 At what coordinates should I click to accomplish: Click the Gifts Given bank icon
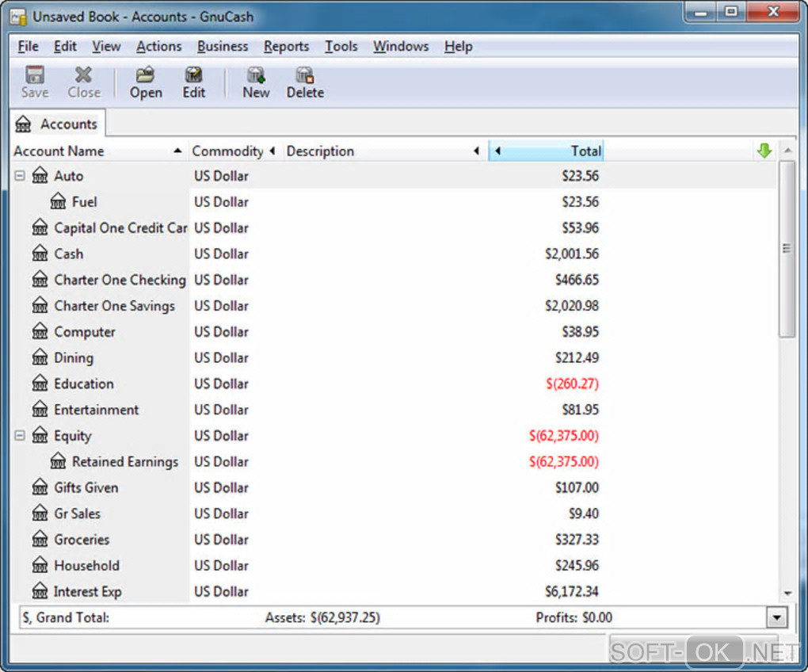coord(40,487)
